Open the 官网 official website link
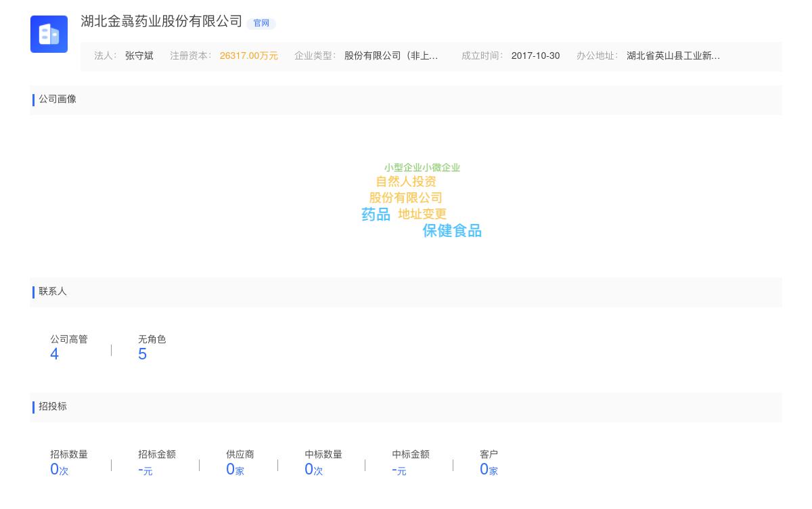Viewport: 812px width, 509px height. tap(261, 23)
